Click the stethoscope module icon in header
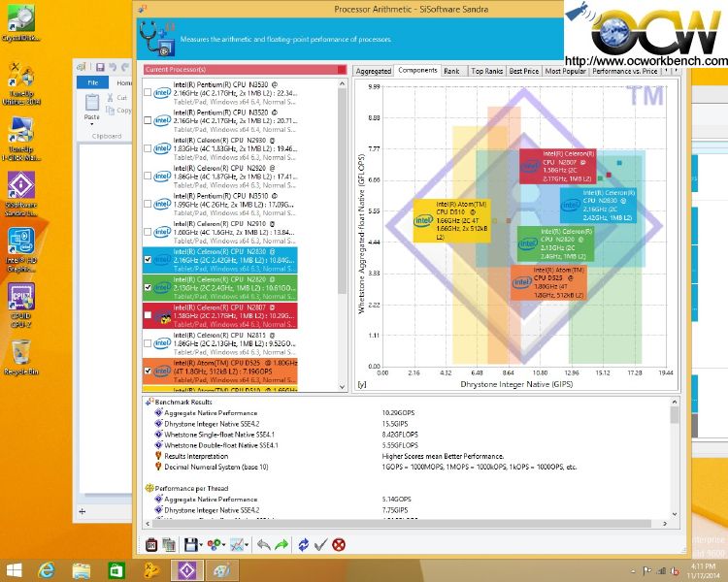Viewport: 728px width, 582px height. (x=158, y=40)
